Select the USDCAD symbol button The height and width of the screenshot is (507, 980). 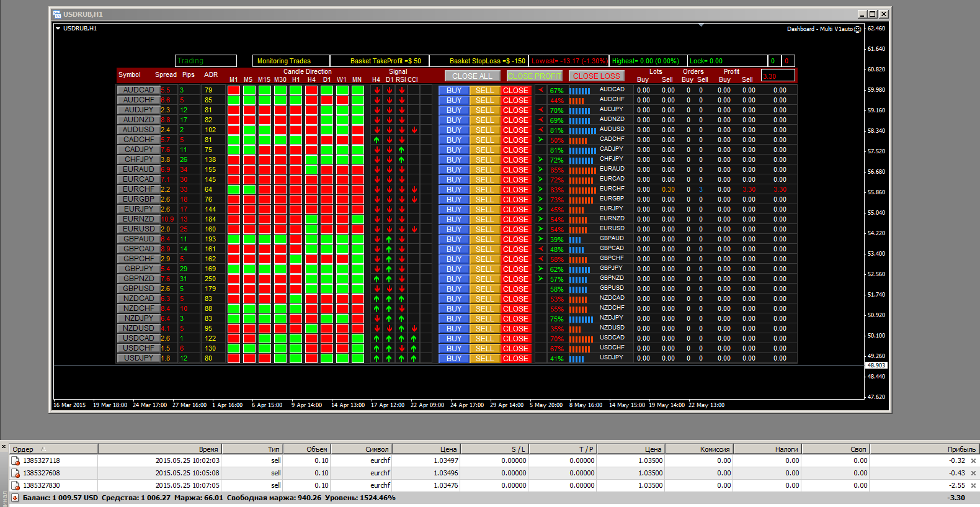coord(138,338)
